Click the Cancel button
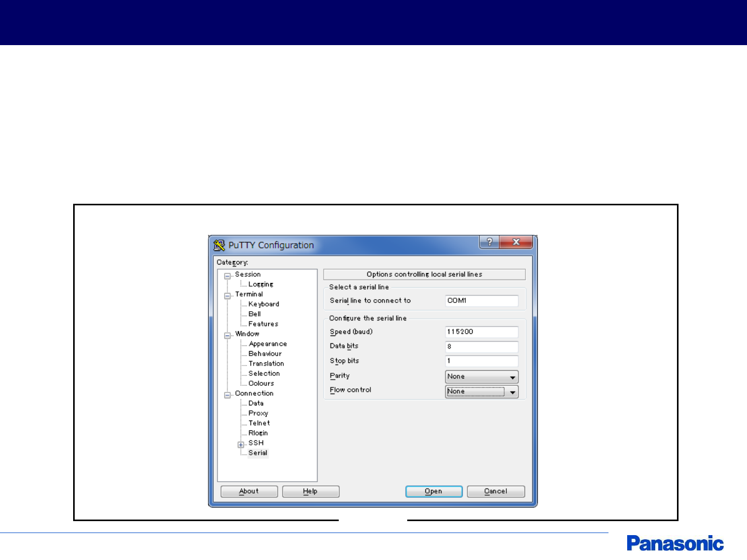Viewport: 747px width, 560px height. pos(496,492)
